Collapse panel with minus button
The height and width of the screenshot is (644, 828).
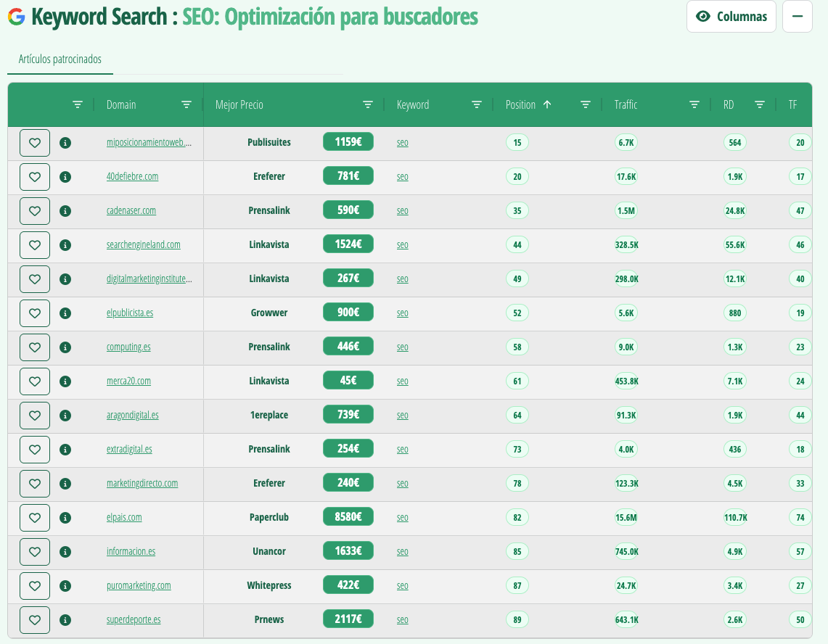click(x=798, y=17)
